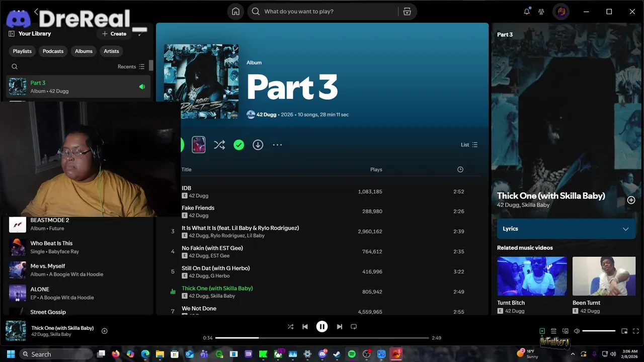Open Friend Activity icon
Viewport: 644px width, 362px height.
(x=541, y=12)
